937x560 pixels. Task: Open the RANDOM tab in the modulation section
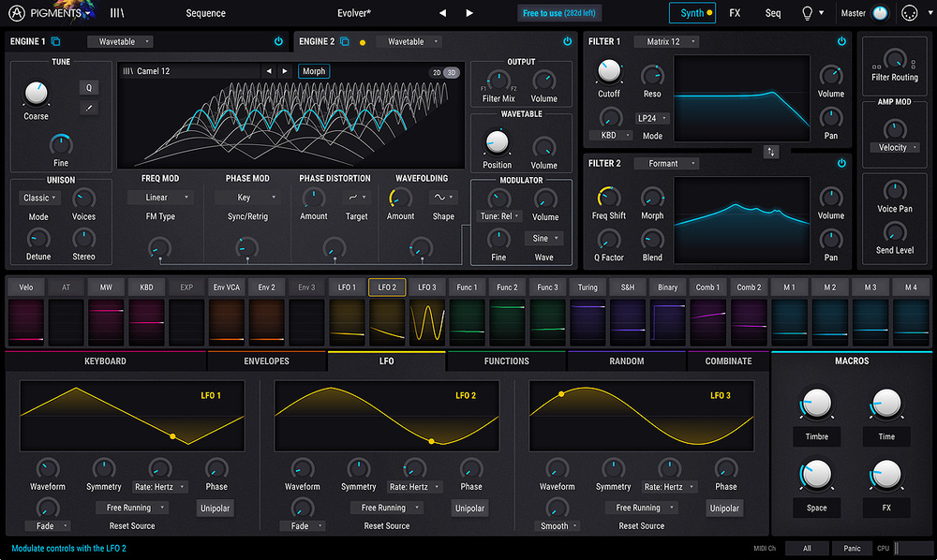pyautogui.click(x=626, y=360)
